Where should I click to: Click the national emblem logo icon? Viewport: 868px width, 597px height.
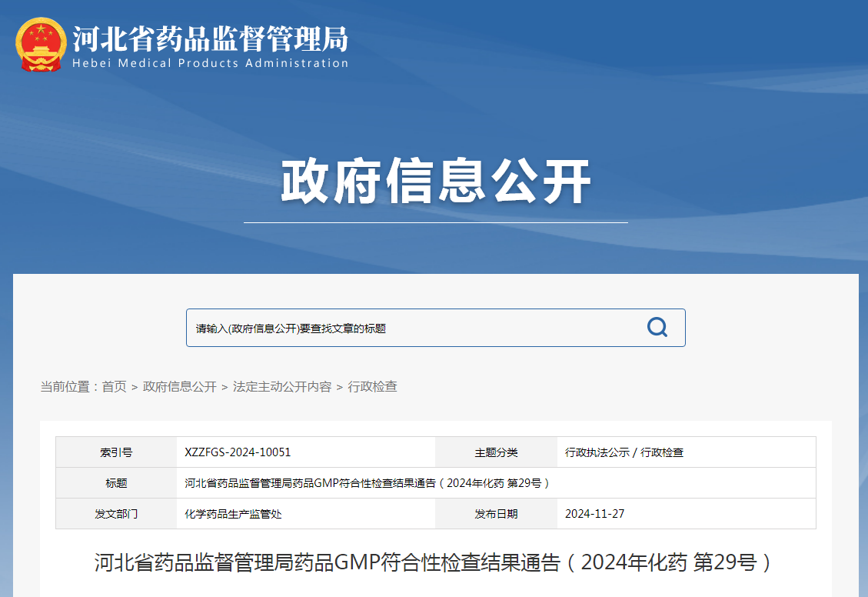point(41,45)
